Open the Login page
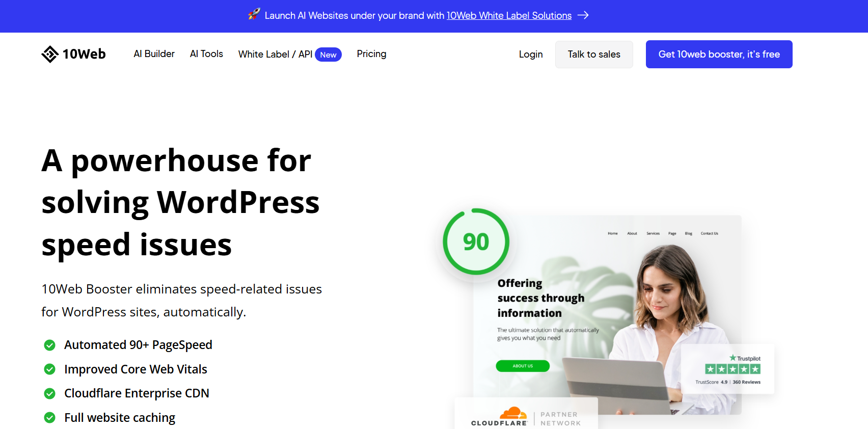 click(530, 55)
